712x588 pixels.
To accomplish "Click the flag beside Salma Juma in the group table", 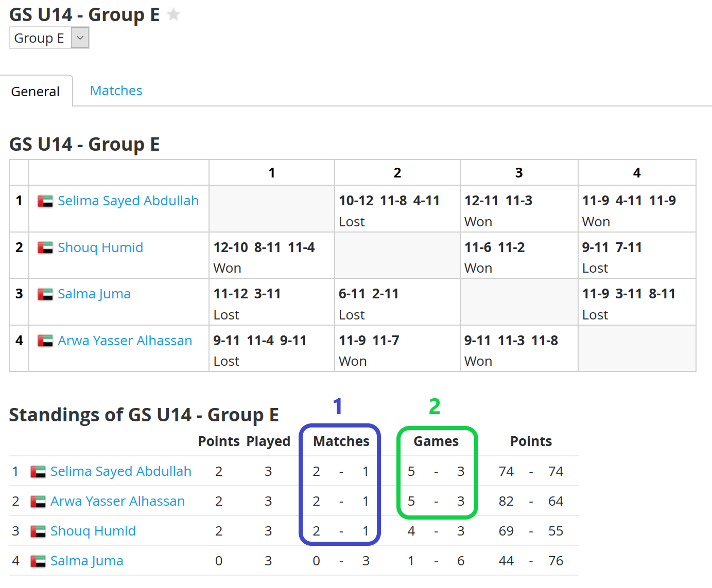I will pos(45,294).
